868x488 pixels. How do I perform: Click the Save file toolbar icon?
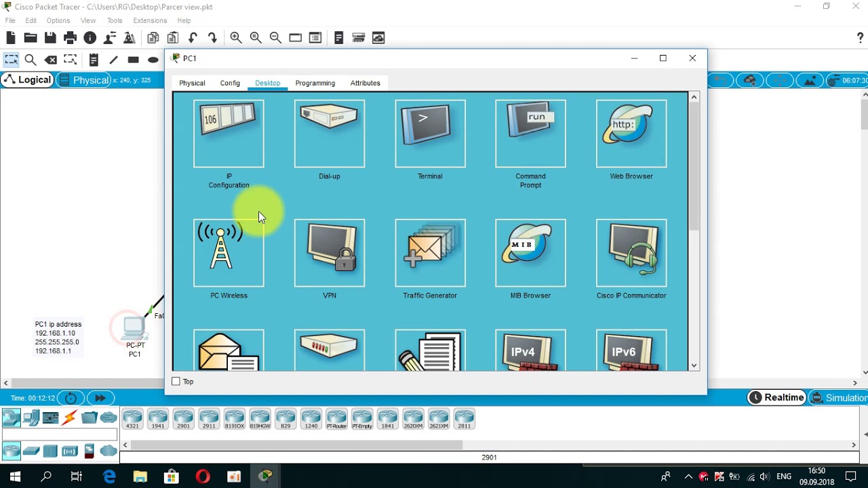point(50,38)
